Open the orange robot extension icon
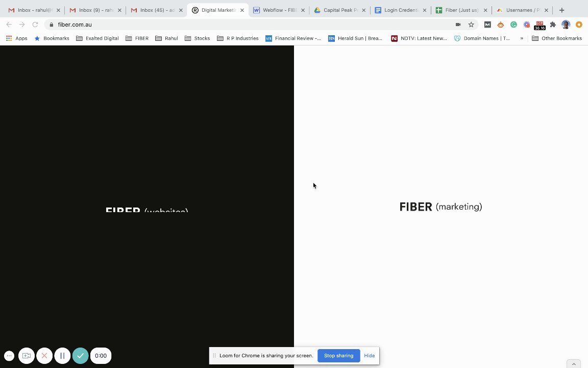588x368 pixels. coord(501,25)
